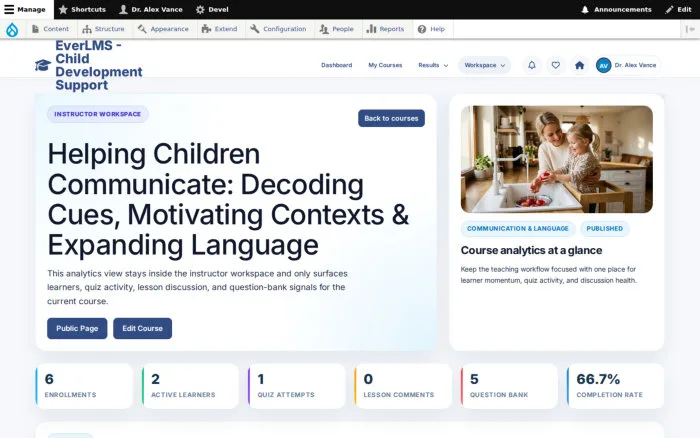Open the Structure admin menu
The height and width of the screenshot is (438, 700).
click(x=103, y=29)
